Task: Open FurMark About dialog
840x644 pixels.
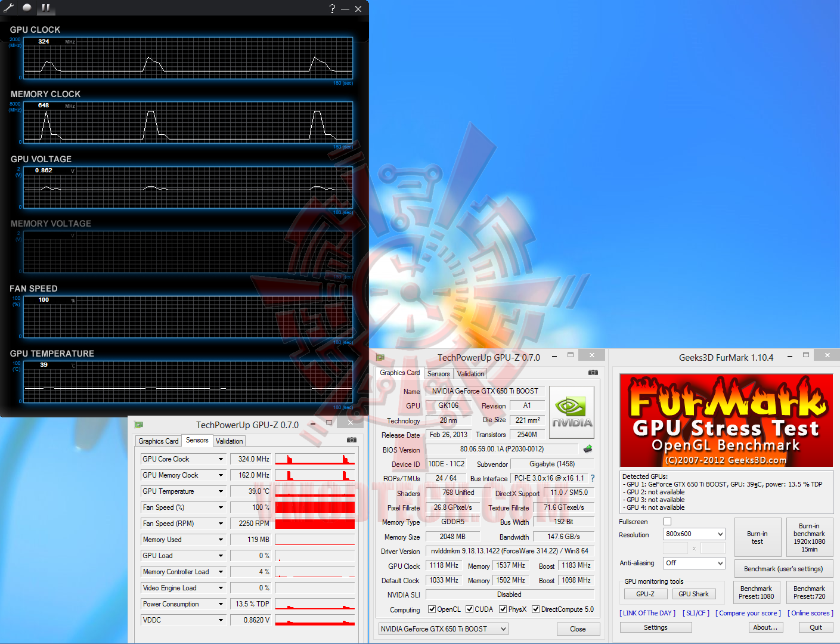Action: click(x=765, y=627)
